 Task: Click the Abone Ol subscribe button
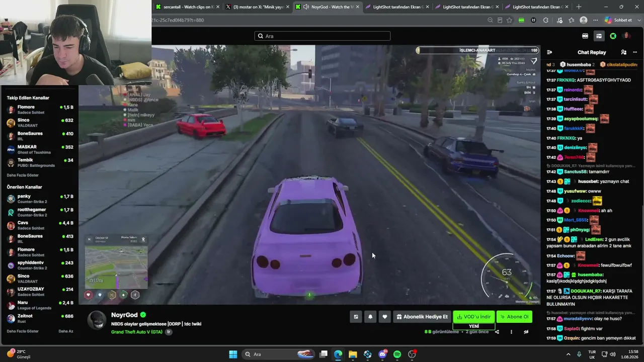point(514,317)
